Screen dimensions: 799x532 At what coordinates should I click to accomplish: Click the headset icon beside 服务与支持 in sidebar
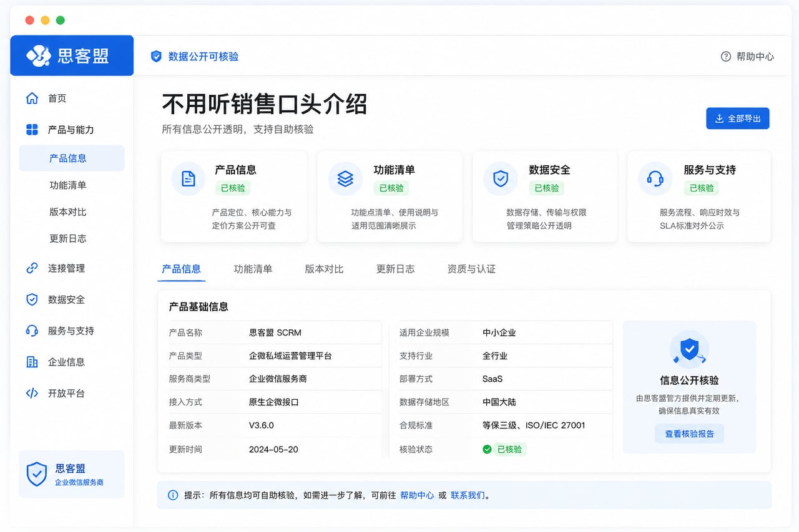32,331
